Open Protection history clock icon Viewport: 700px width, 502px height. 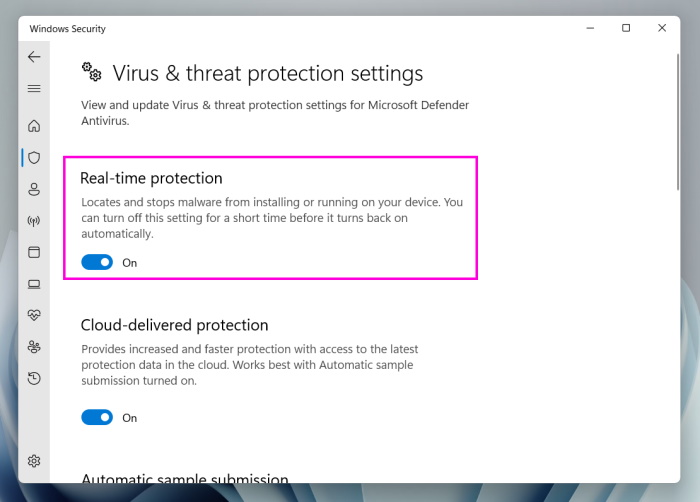[34, 378]
